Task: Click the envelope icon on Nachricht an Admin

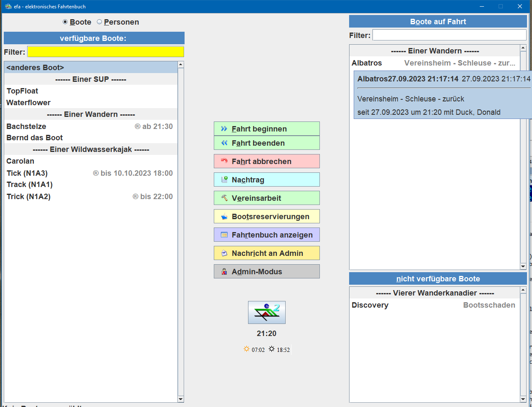Action: (224, 253)
